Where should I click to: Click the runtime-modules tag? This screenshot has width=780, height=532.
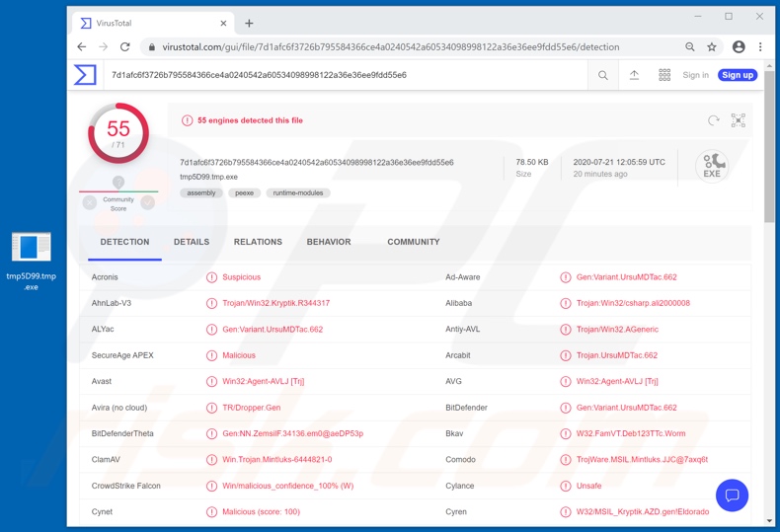[x=298, y=192]
